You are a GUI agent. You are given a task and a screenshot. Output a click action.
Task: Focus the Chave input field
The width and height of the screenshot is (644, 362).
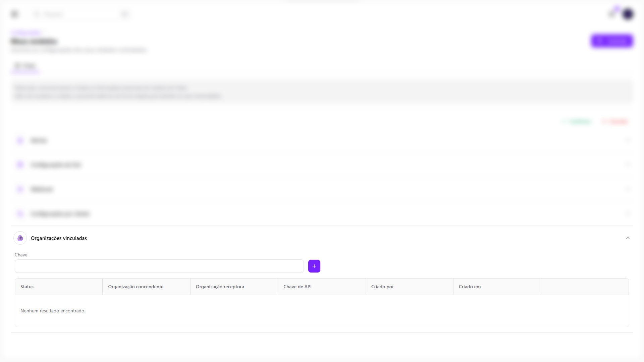[159, 266]
